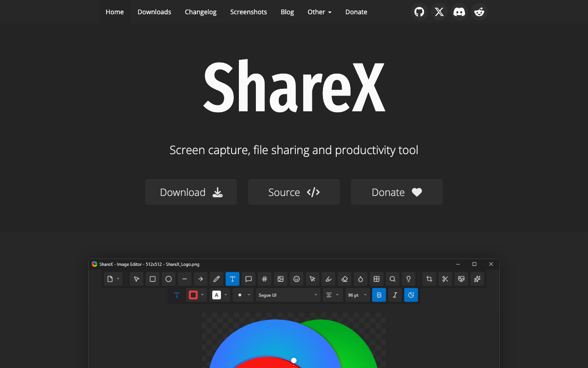Toggle Bold text formatting
Image resolution: width=588 pixels, height=368 pixels.
[x=379, y=295]
